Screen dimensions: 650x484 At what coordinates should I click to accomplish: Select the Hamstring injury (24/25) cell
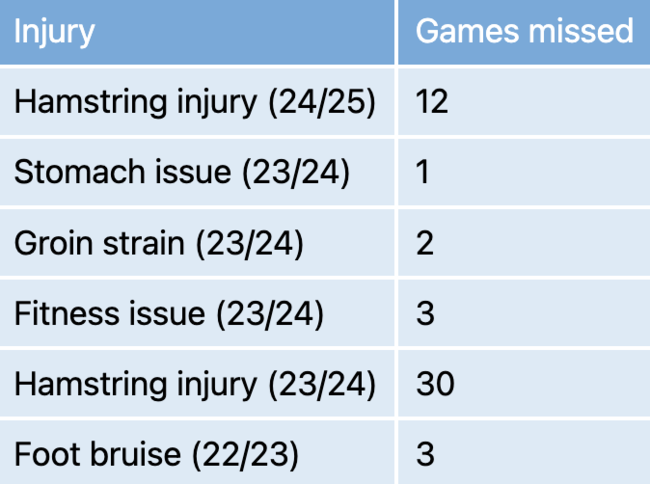[197, 102]
